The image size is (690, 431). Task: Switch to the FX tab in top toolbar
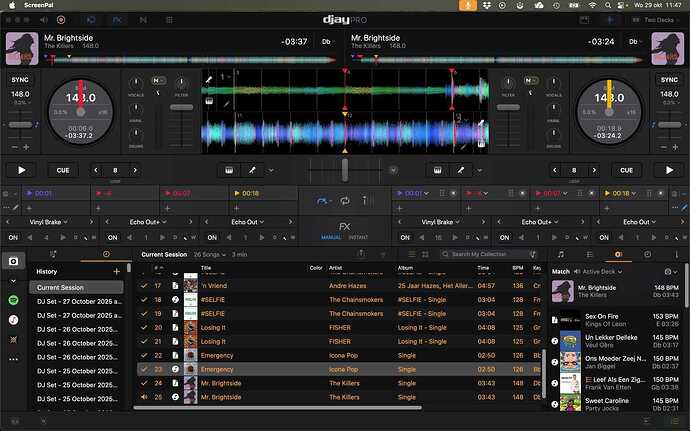point(117,19)
